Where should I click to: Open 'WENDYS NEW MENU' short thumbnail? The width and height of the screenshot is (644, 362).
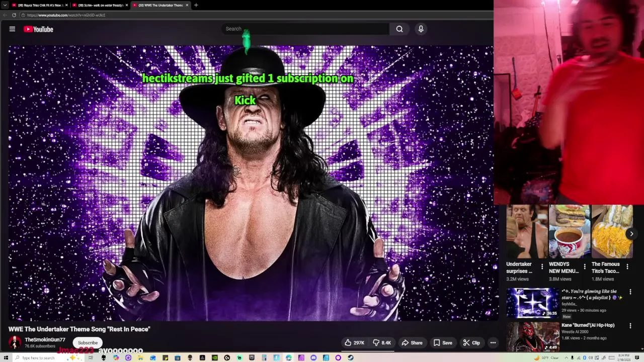570,232
